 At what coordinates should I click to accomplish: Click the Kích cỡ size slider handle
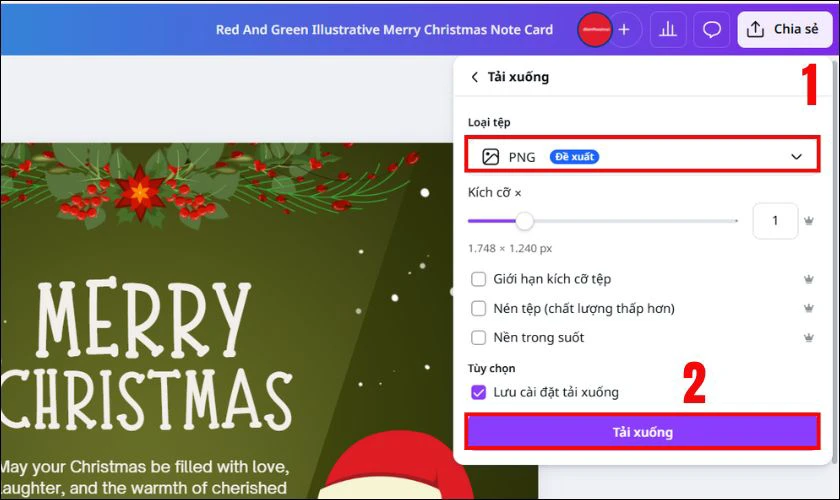(x=524, y=221)
